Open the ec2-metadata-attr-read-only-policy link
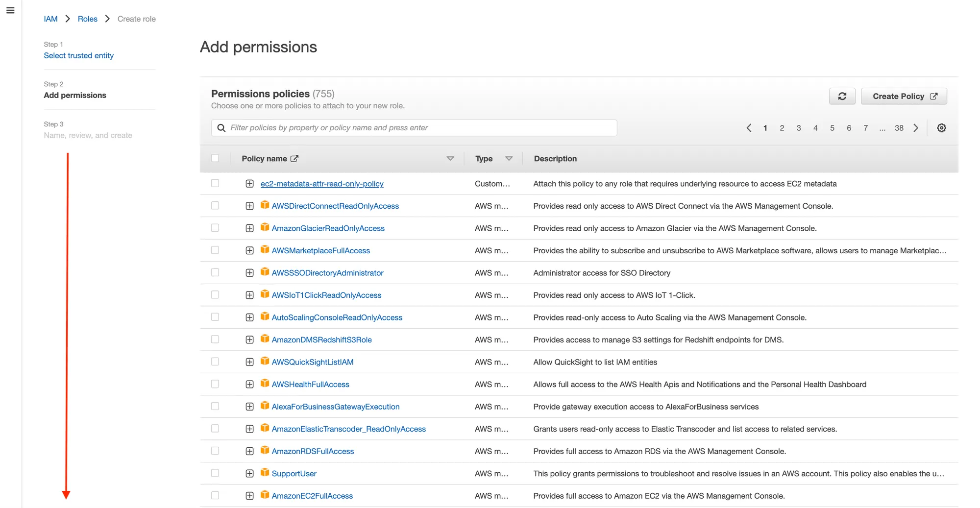 pyautogui.click(x=322, y=184)
